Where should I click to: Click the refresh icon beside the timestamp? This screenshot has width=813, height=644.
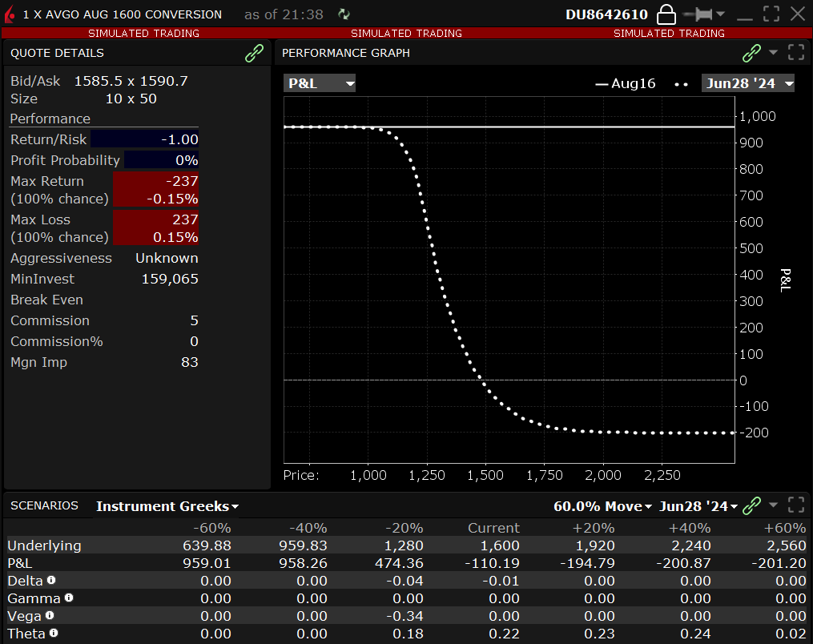(344, 14)
